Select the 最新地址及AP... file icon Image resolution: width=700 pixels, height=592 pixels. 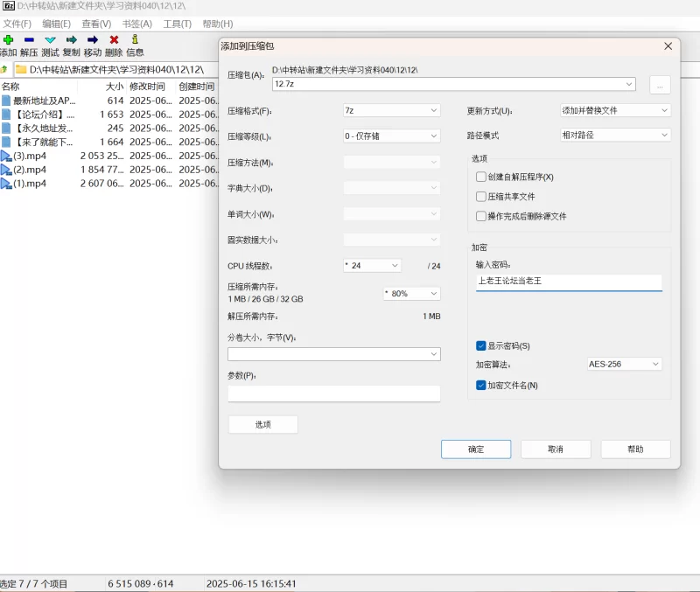pos(6,101)
